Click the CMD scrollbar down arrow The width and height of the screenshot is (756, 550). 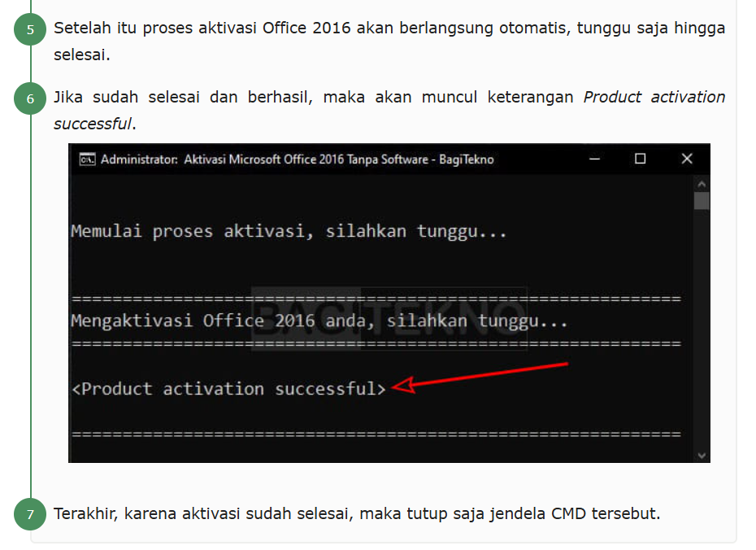point(702,456)
